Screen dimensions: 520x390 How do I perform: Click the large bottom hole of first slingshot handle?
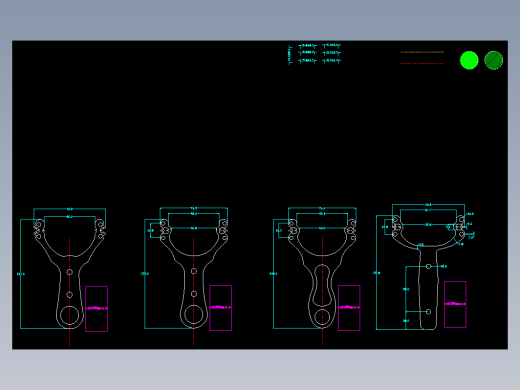coord(69,315)
